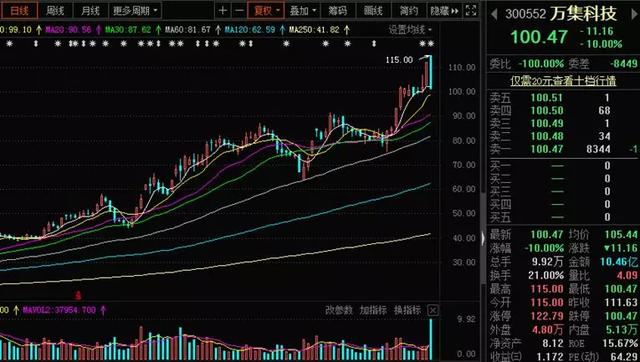Show 筹码 chip distribution
Image resolution: width=640 pixels, height=362 pixels.
click(x=338, y=11)
